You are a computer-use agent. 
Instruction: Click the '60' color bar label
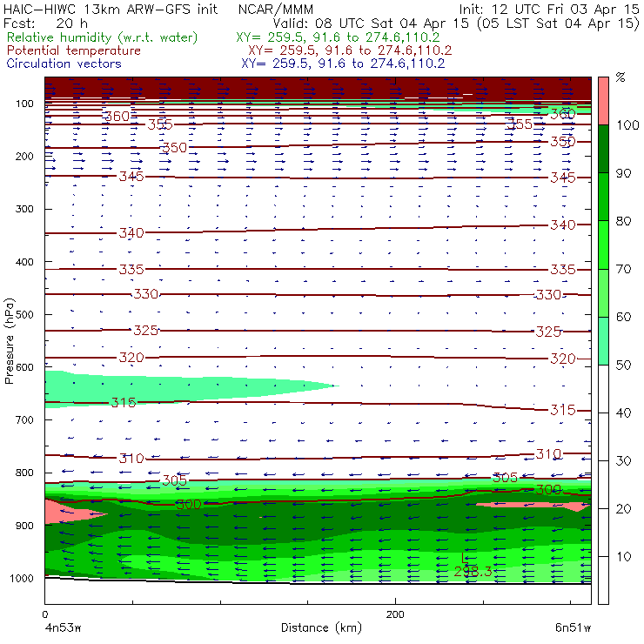coord(623,317)
